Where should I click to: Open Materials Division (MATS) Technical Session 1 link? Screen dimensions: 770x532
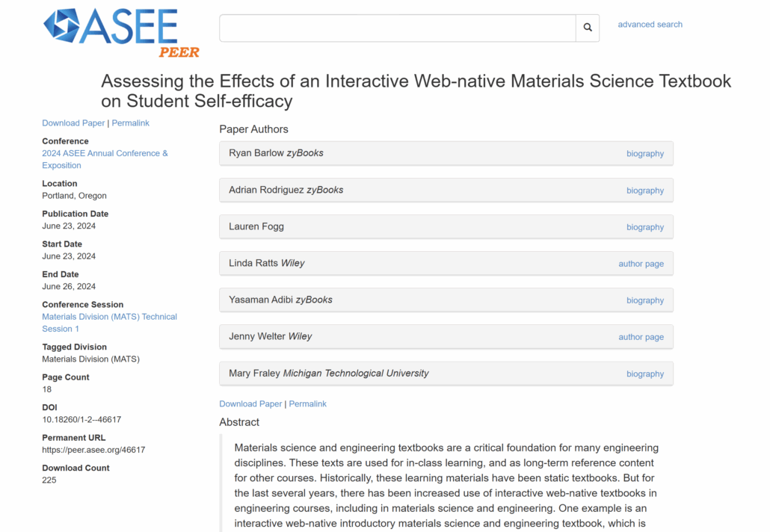point(109,323)
